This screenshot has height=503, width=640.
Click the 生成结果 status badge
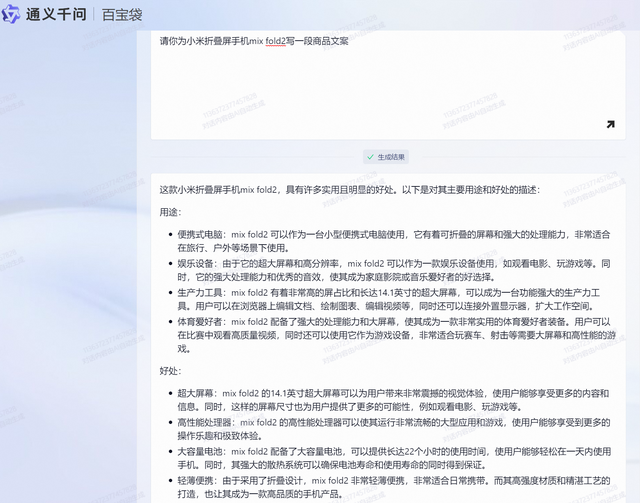386,157
